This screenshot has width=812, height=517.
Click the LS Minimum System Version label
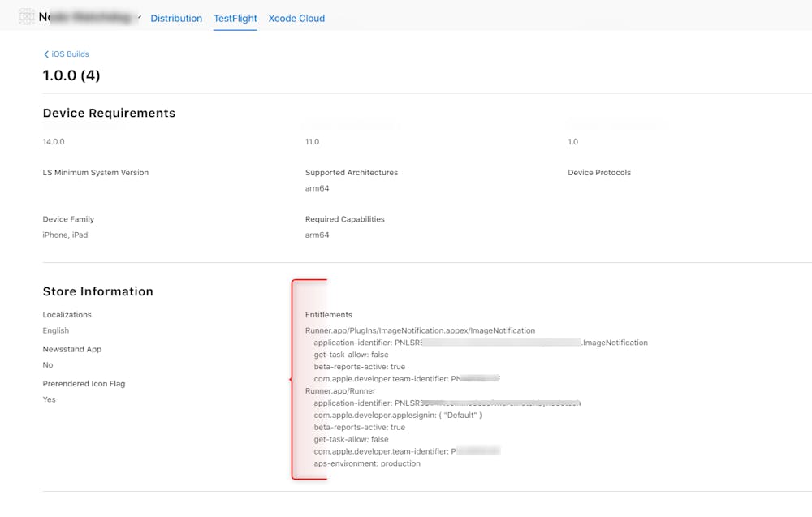[96, 173]
